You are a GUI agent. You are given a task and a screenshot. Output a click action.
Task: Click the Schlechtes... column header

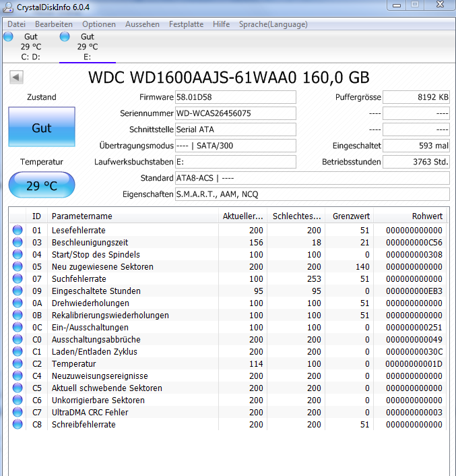(296, 216)
